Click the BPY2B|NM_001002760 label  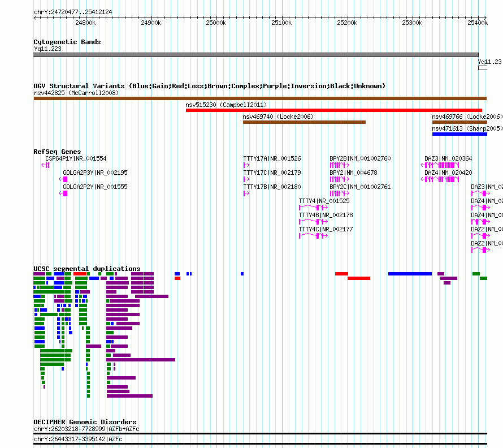[360, 158]
